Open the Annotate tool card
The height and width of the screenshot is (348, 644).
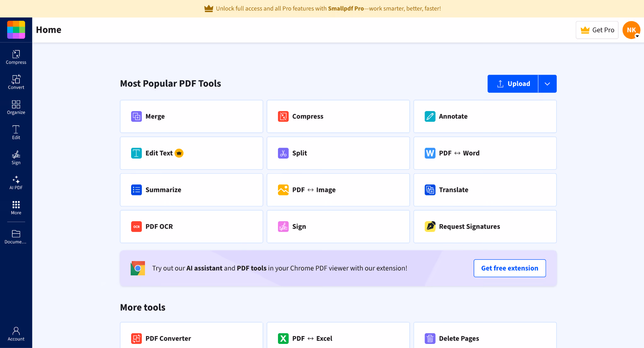click(485, 116)
